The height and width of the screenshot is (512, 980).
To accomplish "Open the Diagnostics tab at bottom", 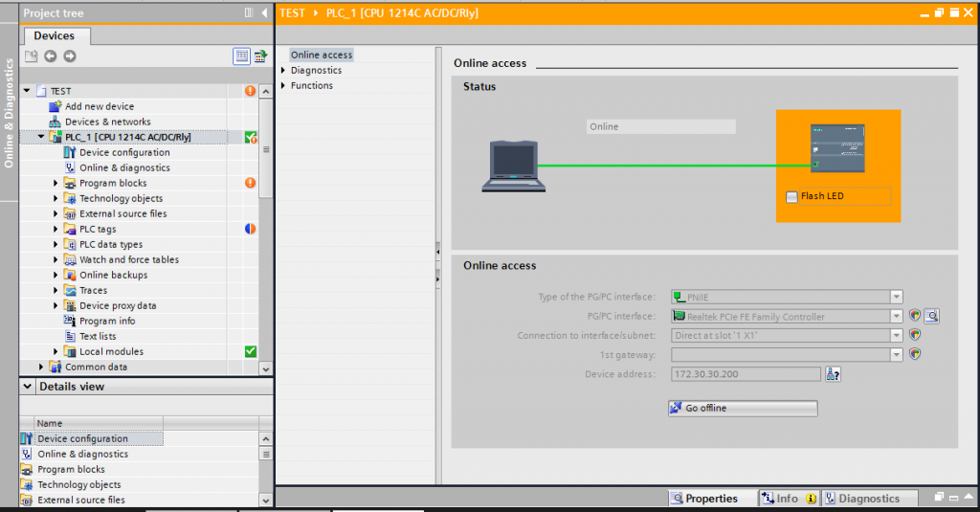I will point(869,499).
